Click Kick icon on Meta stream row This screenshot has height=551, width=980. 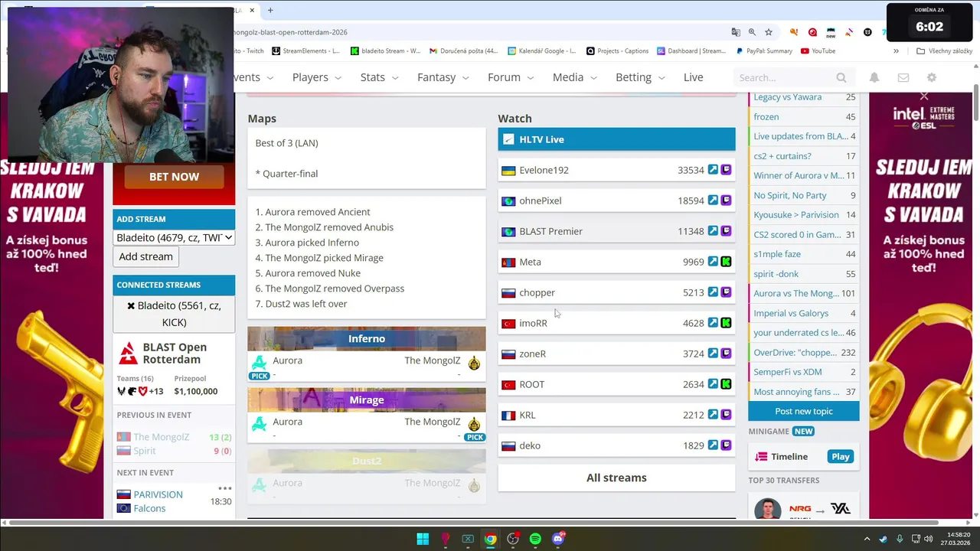coord(726,262)
